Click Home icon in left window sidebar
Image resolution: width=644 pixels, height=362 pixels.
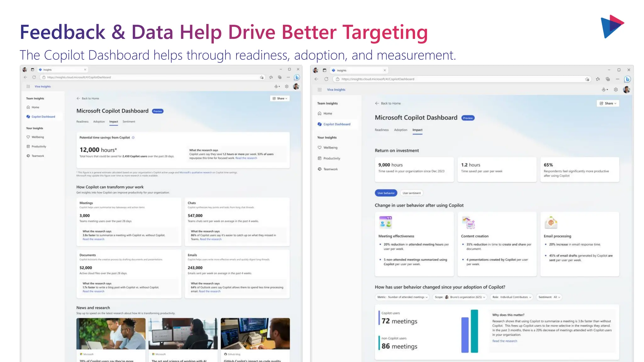point(28,107)
